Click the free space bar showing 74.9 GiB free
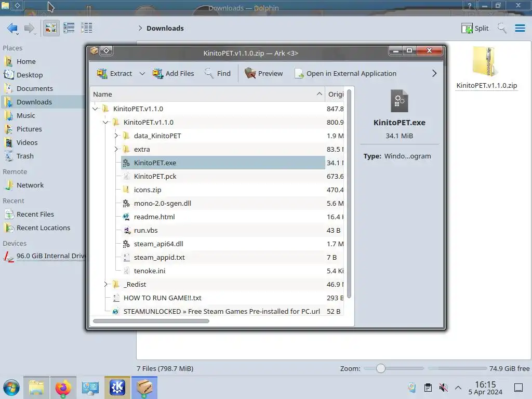This screenshot has height=399, width=532. 458,368
